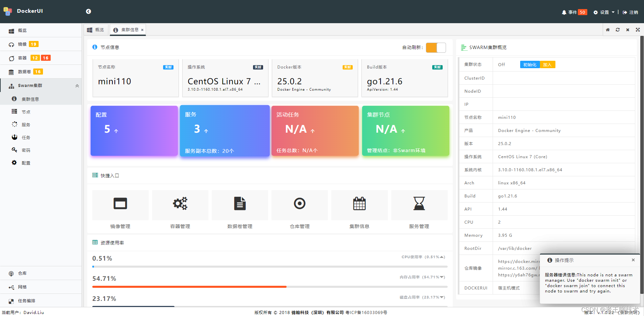Close the cluster info tab
This screenshot has width=644, height=316.
click(142, 30)
